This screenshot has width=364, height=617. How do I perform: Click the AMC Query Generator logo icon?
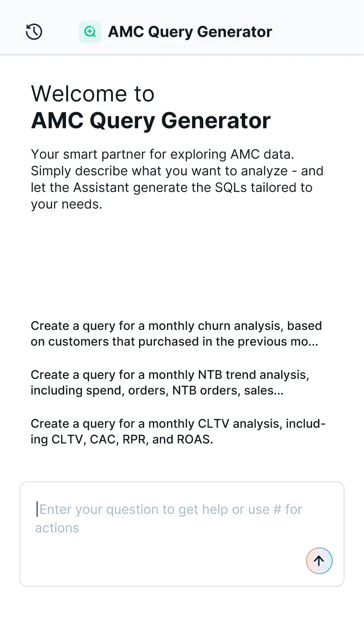click(90, 32)
